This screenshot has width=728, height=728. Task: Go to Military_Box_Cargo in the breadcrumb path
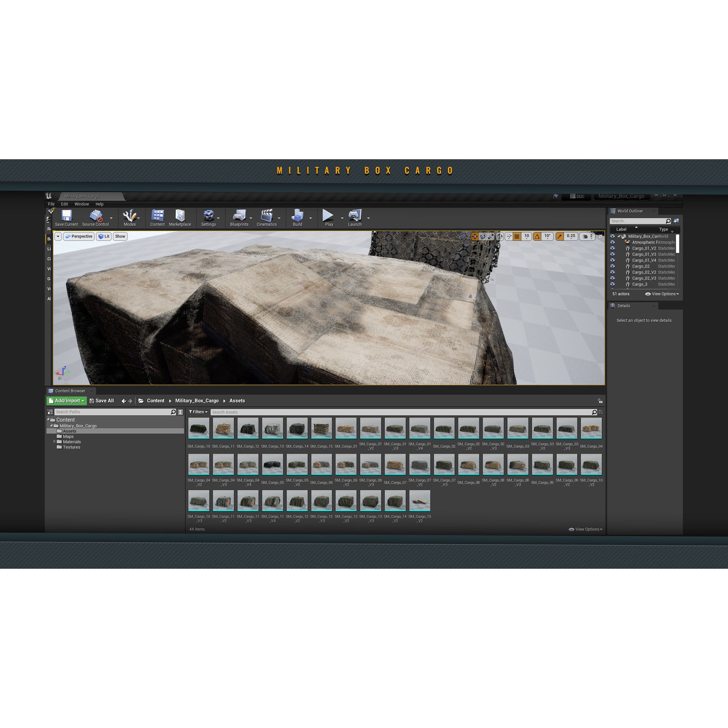[197, 401]
